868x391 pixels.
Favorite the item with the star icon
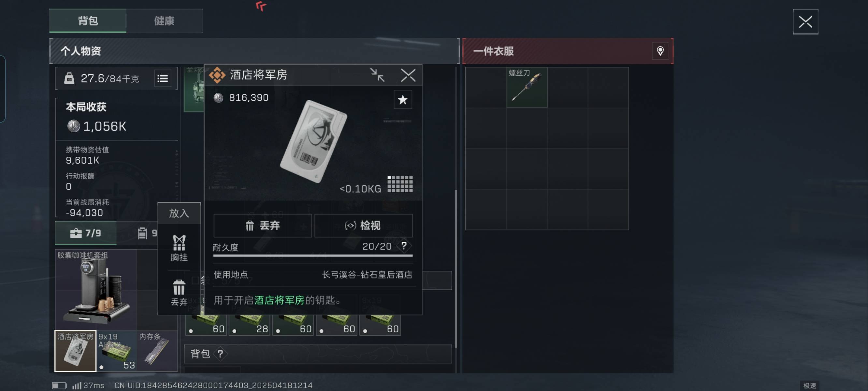pos(402,100)
